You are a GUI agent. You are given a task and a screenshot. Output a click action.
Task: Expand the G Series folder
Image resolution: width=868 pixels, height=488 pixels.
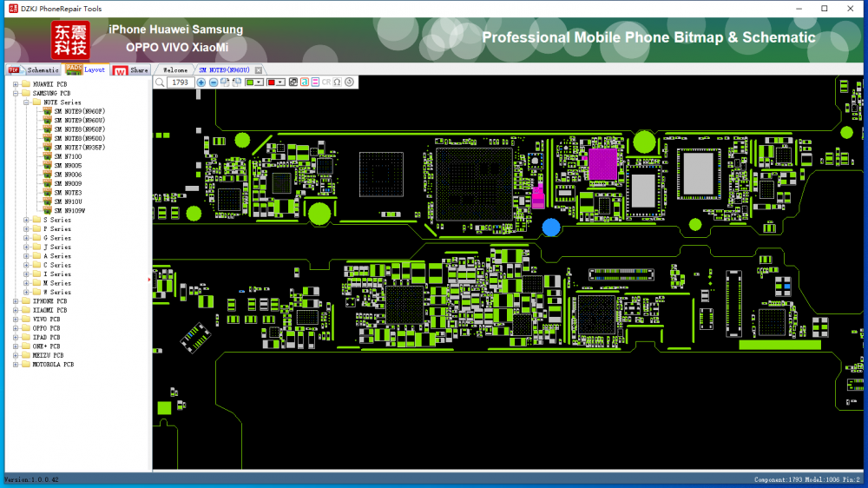tap(26, 238)
